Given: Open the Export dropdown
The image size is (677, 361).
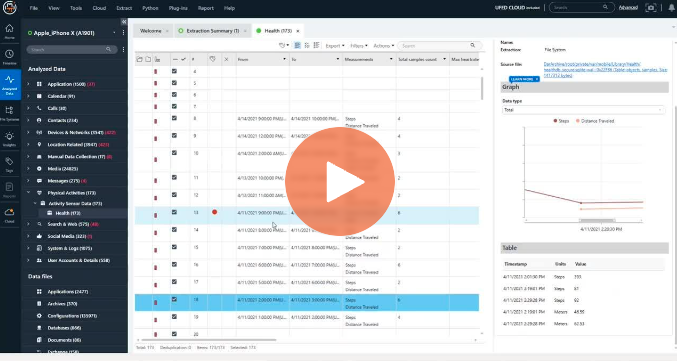Looking at the screenshot, I should point(335,45).
